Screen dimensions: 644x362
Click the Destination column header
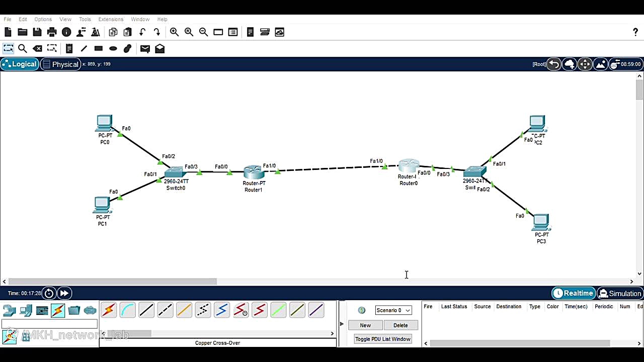click(x=509, y=306)
